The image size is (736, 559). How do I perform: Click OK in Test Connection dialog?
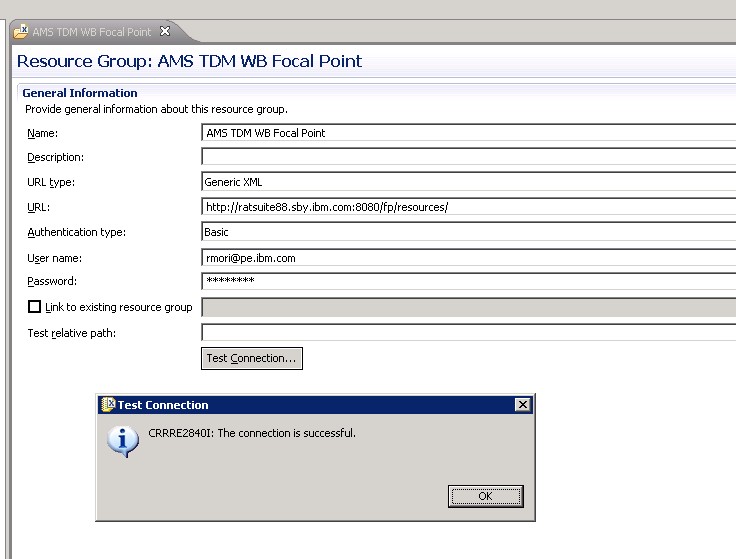coord(485,496)
